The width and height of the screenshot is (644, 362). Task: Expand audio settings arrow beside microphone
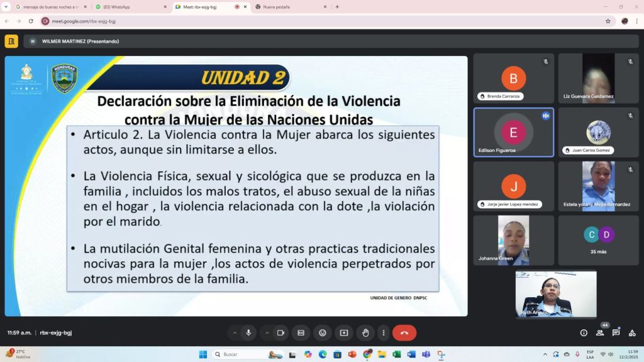pos(235,332)
